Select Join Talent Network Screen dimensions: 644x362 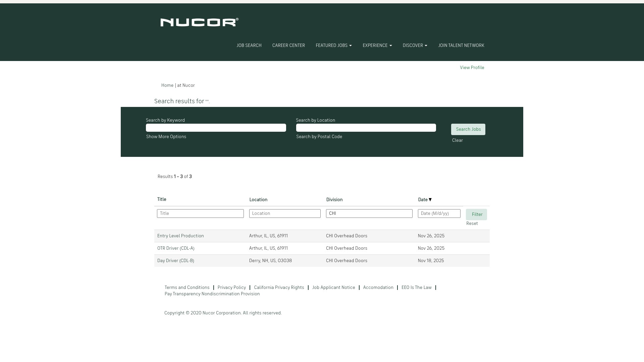461,46
